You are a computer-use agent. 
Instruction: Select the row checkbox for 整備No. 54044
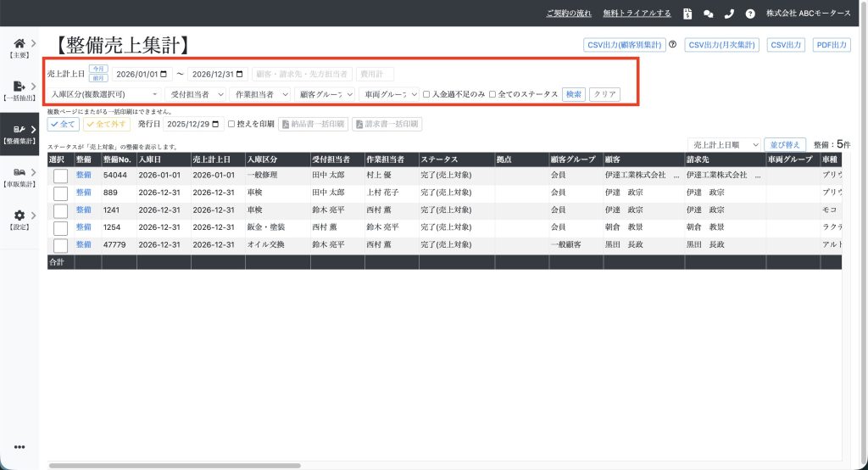(60, 176)
